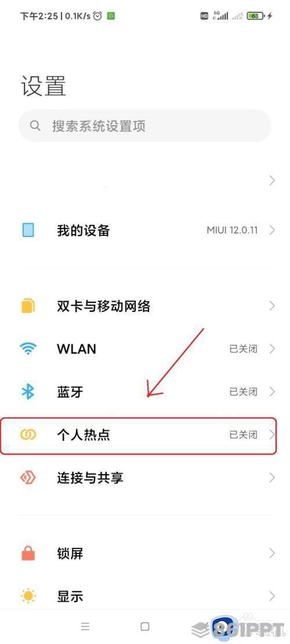Tap the Connection & Sharing (连接与共享) orange icon

[28, 478]
